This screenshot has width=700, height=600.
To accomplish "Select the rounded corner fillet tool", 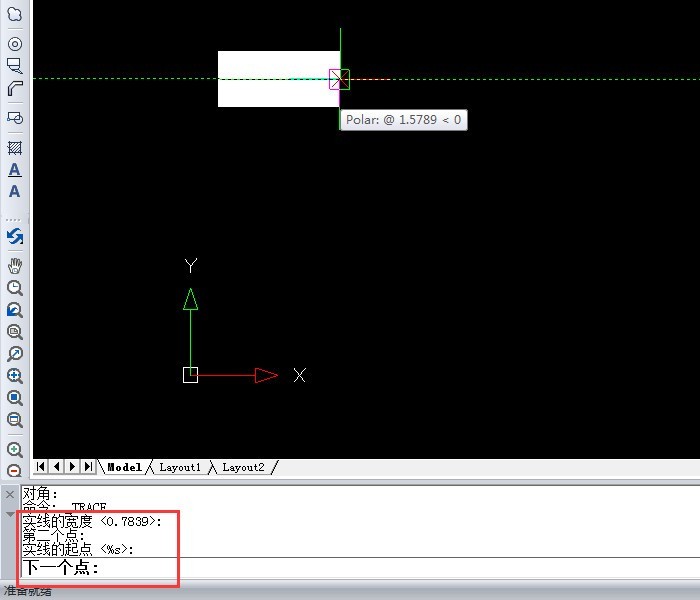I will coord(14,89).
